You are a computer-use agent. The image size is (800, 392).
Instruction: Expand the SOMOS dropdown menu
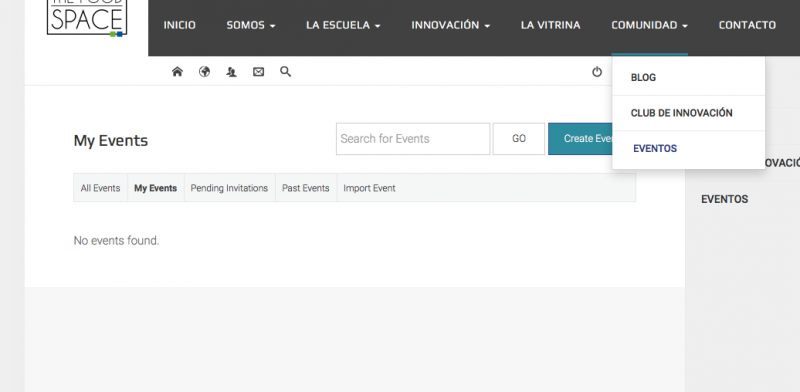[251, 25]
